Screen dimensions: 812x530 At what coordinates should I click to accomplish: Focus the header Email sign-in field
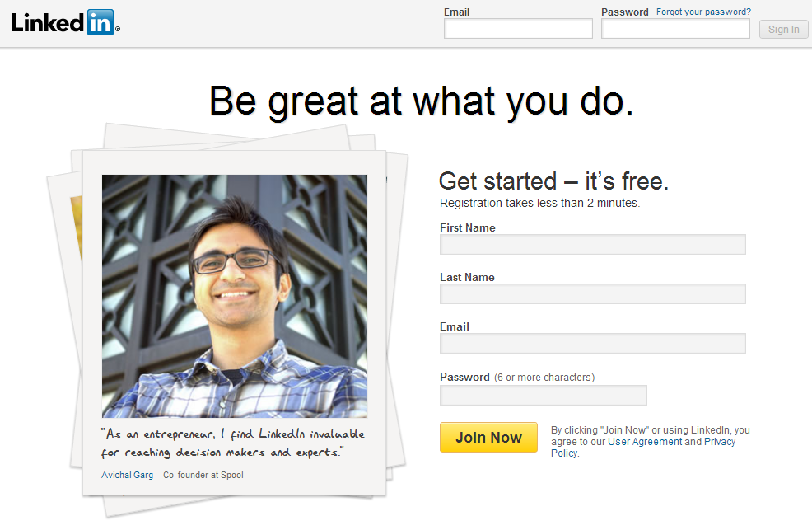pos(518,29)
